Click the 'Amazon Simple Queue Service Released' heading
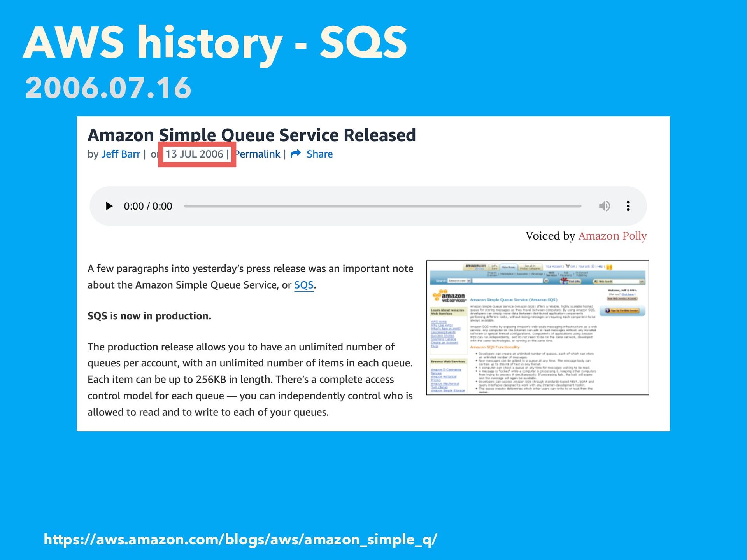This screenshot has width=747, height=560. pos(251,135)
